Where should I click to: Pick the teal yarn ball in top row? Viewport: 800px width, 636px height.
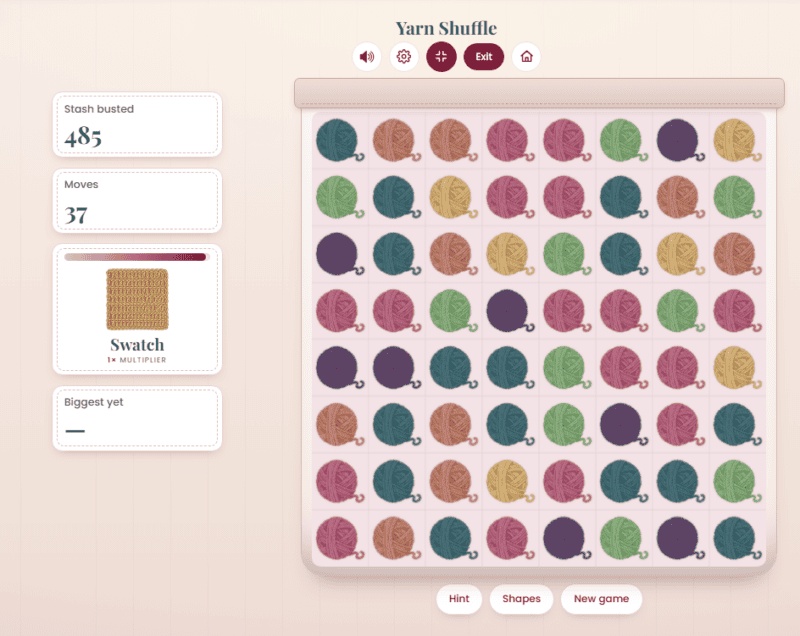pyautogui.click(x=338, y=140)
